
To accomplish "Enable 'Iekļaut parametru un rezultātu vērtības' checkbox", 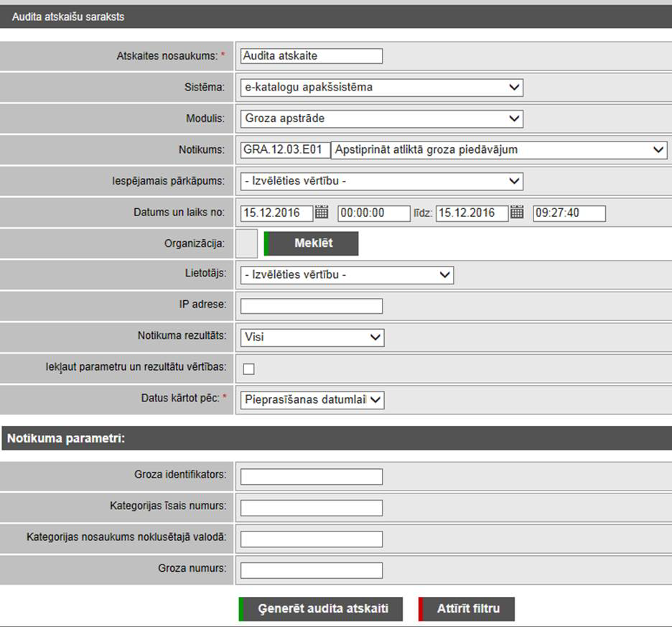I will 249,369.
